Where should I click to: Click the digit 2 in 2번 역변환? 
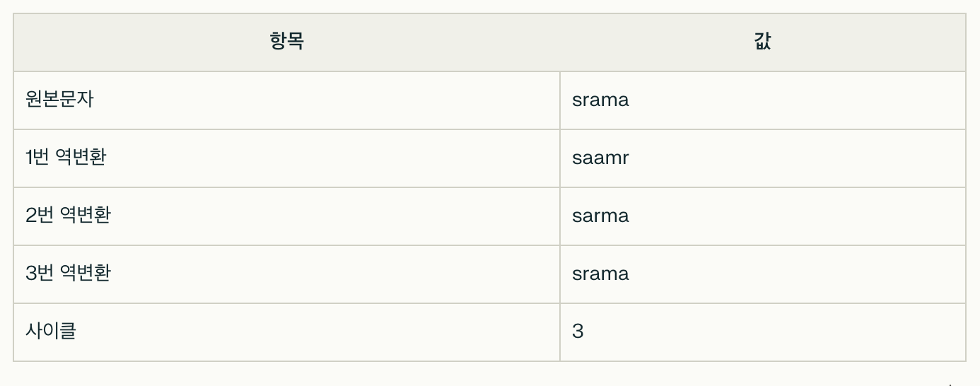[30, 216]
